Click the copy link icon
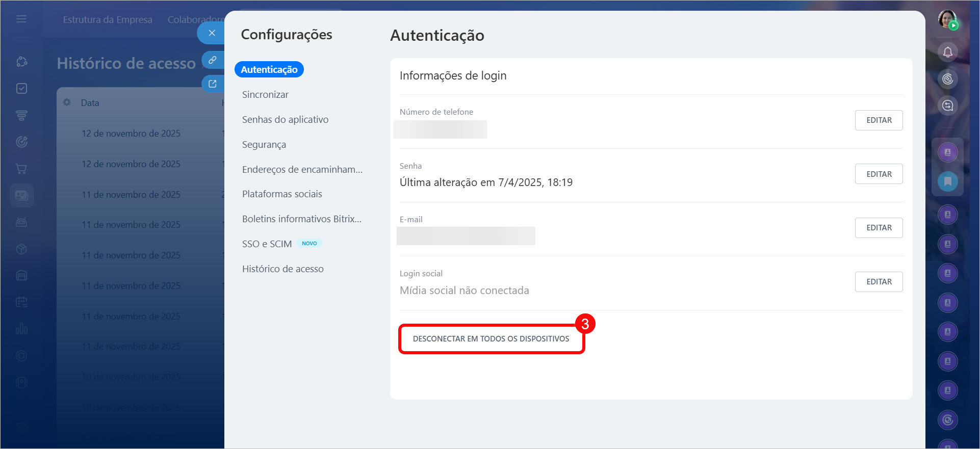 [x=213, y=60]
